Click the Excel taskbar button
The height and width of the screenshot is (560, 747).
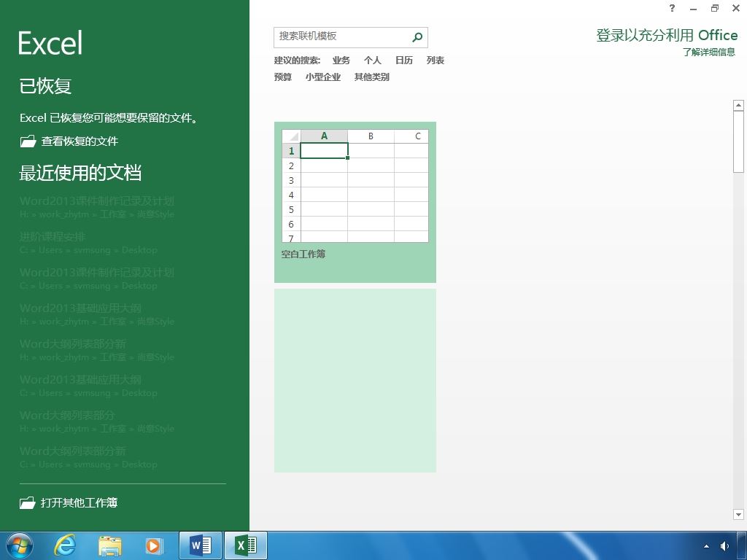pos(246,545)
